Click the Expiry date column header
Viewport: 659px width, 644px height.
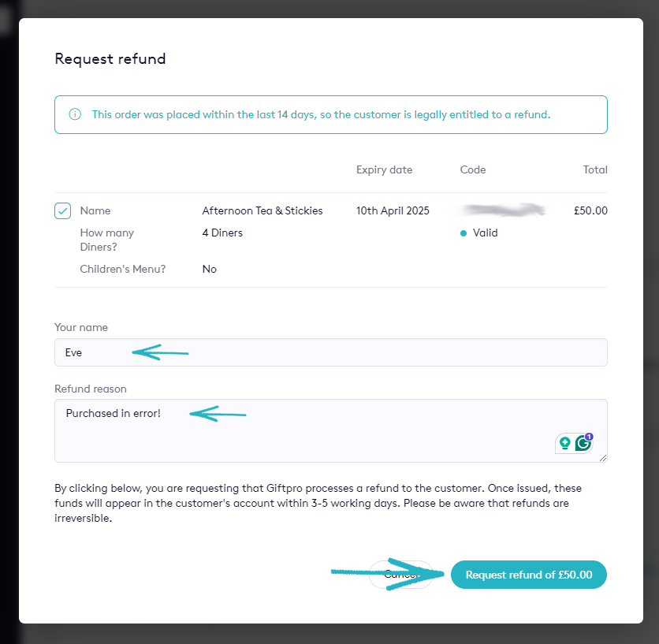[384, 170]
